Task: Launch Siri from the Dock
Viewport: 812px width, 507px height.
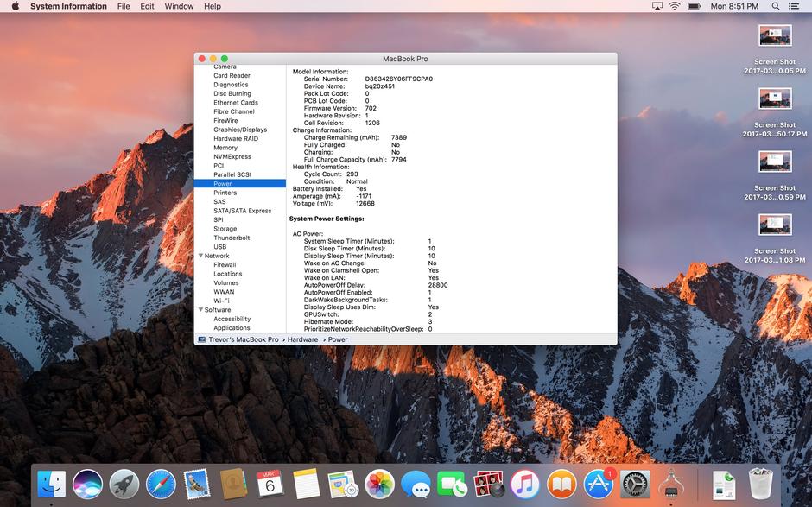Action: [x=87, y=485]
